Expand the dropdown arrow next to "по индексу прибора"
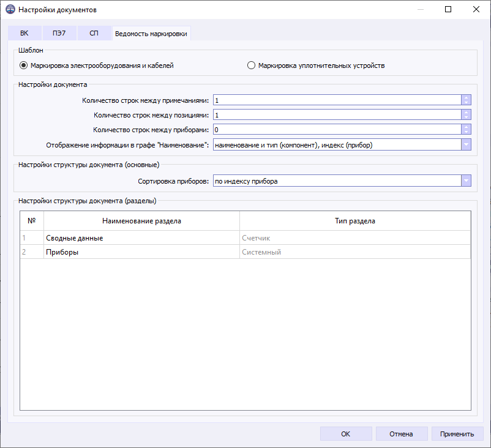Viewport: 491px width, 448px height. click(465, 181)
